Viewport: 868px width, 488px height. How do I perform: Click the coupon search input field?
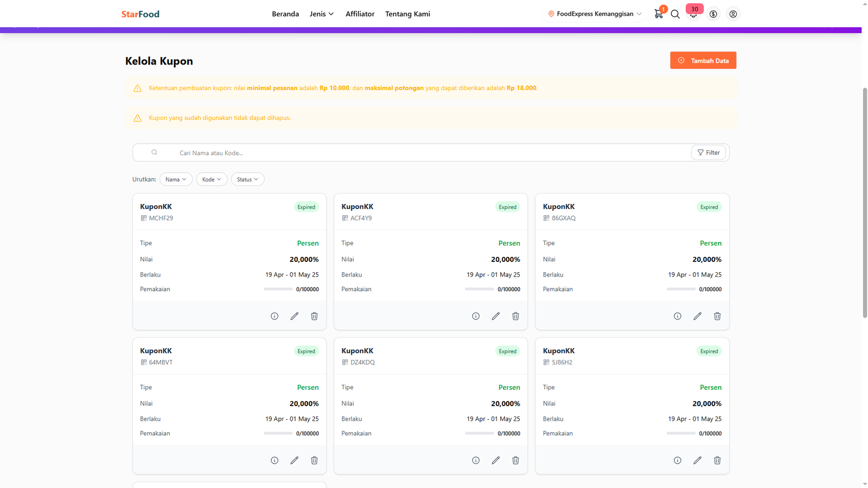[x=423, y=153]
